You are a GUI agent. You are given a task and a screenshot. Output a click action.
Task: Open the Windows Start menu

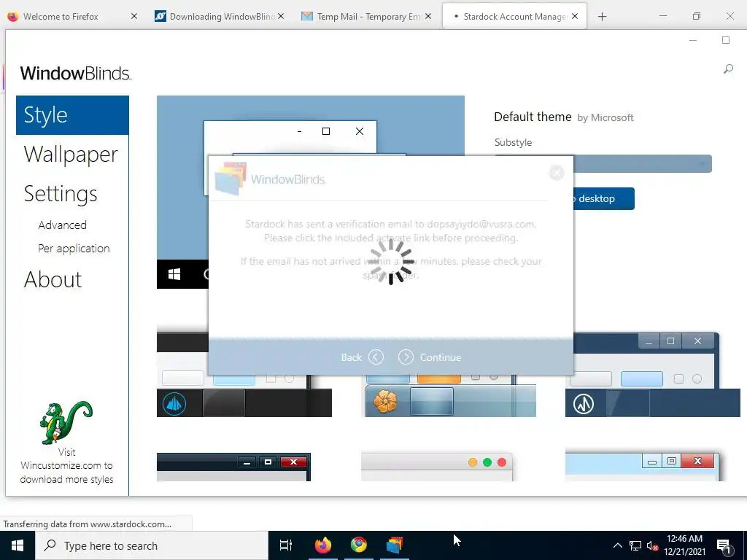[x=18, y=545]
